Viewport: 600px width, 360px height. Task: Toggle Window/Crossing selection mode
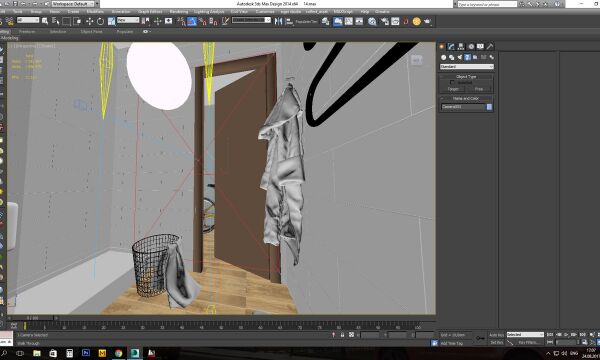(x=77, y=21)
